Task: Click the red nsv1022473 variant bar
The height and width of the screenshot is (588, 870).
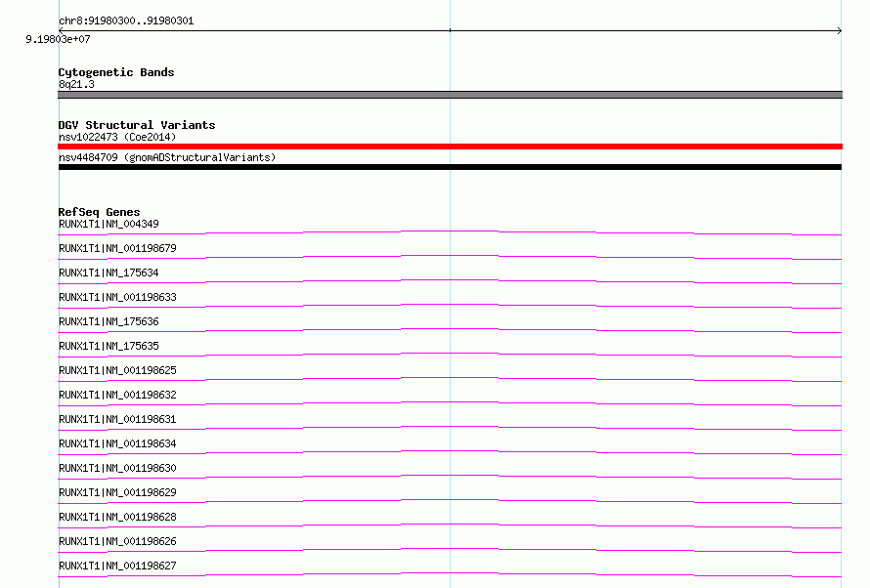Action: coord(450,147)
